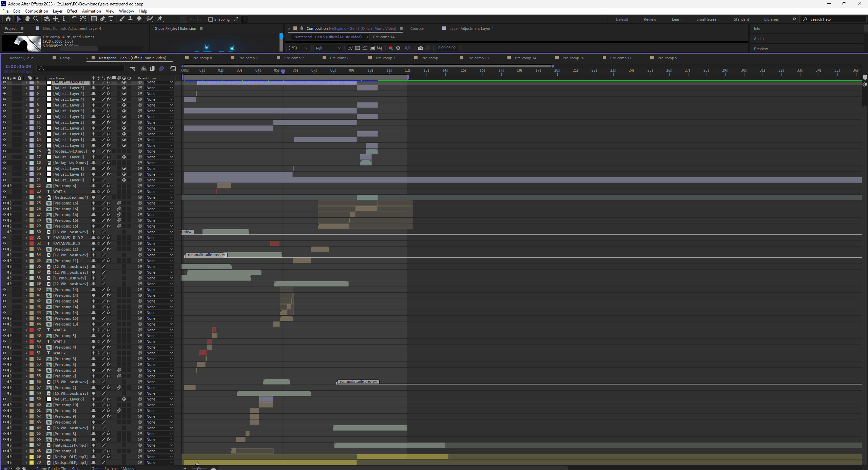Viewport: 868px width, 470px height.
Task: Toggle adjustment layer switch on layer 59
Action: pyautogui.click(x=124, y=399)
